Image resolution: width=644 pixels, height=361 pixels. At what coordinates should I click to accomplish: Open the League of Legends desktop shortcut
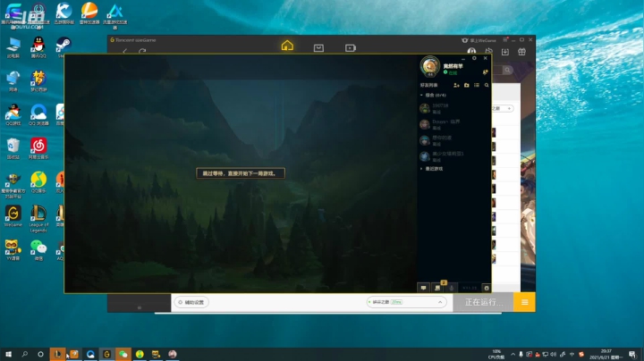pos(38,219)
